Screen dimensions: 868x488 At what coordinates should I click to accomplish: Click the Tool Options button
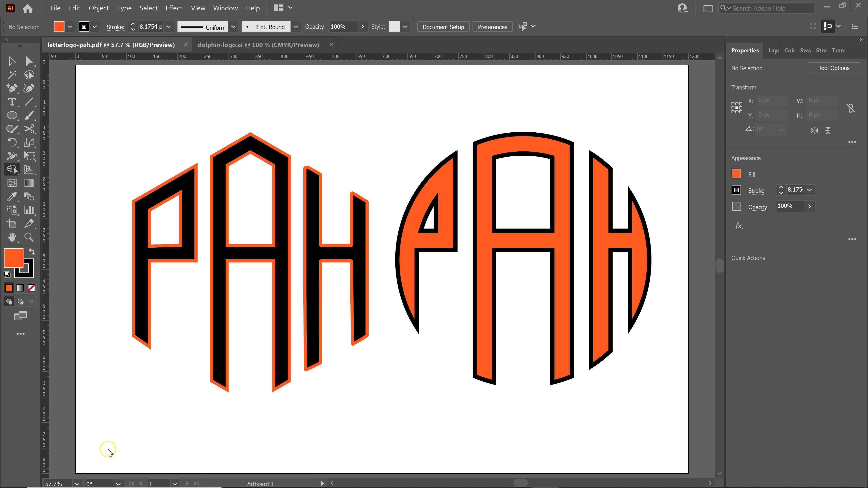click(x=834, y=68)
